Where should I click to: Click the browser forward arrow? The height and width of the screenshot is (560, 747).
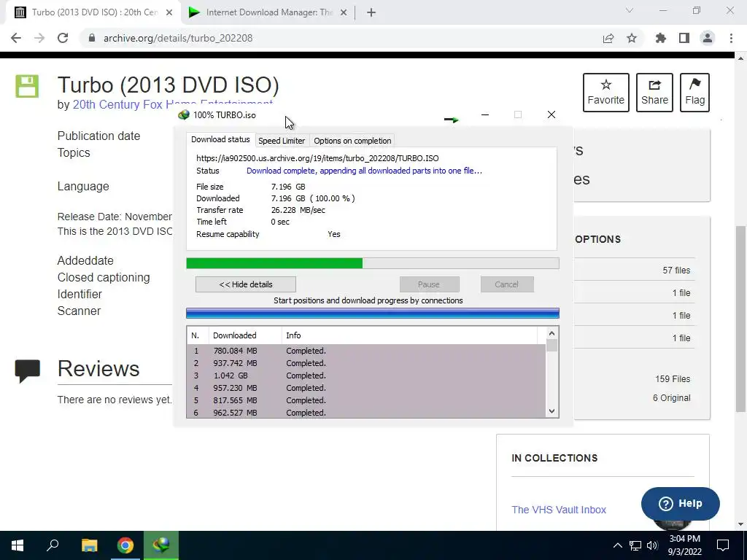coord(39,38)
